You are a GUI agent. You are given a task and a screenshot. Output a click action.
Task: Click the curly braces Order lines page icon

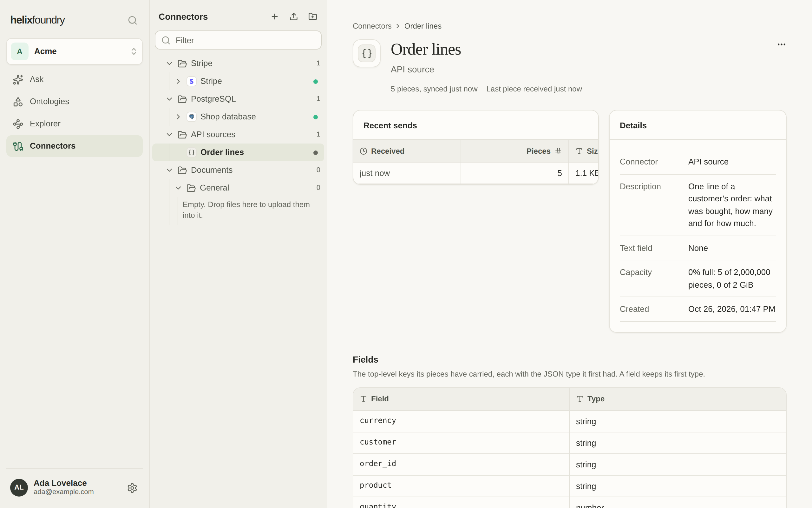pyautogui.click(x=366, y=53)
